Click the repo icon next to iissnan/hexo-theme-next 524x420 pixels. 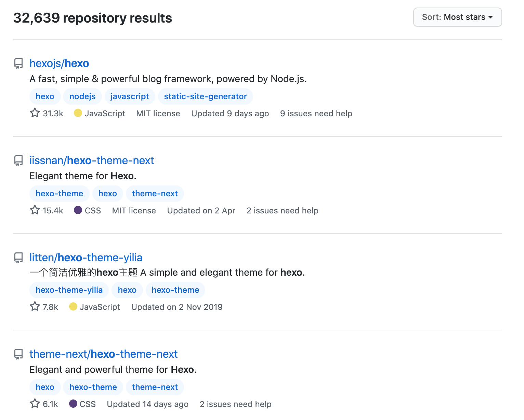click(18, 160)
